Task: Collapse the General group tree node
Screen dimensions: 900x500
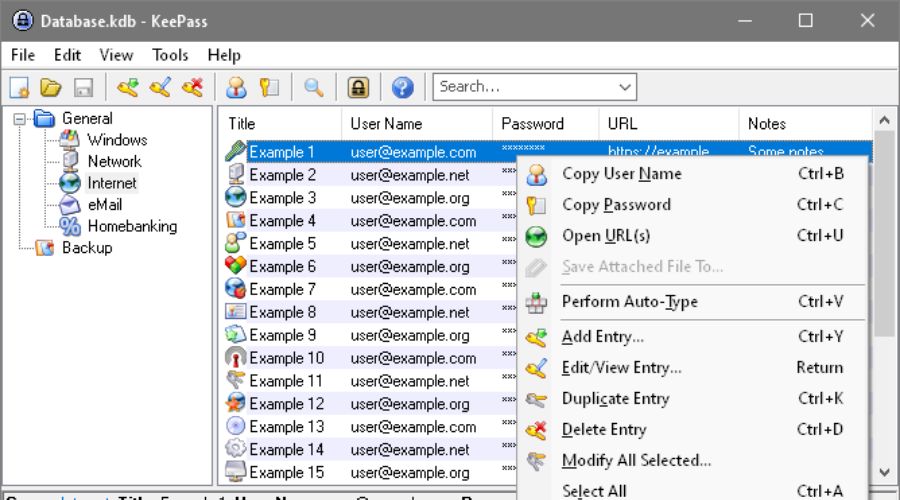Action: (20, 119)
